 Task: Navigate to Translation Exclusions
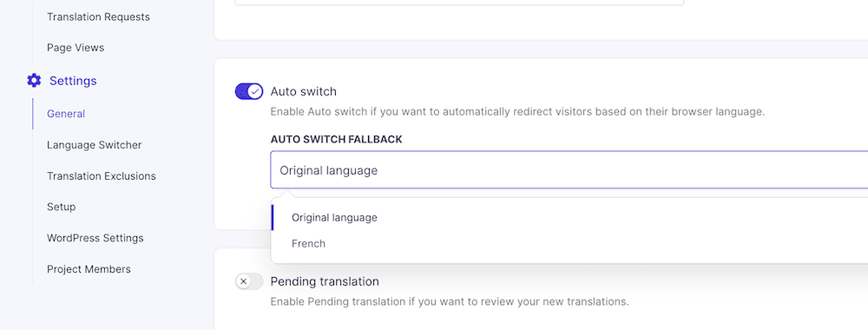coord(102,176)
